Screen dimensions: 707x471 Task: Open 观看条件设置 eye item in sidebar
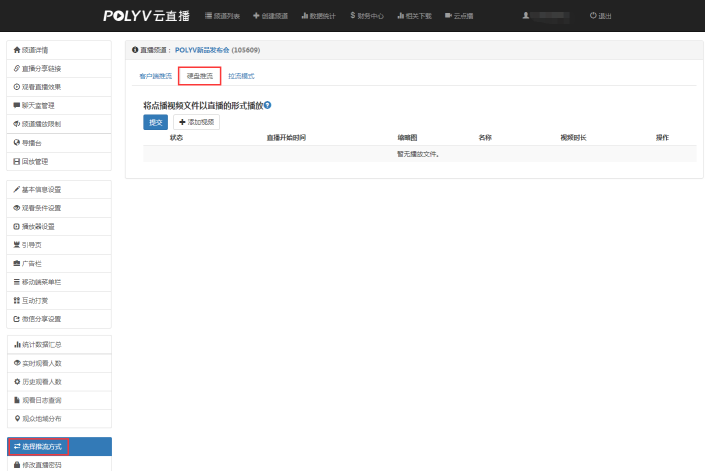[58, 208]
